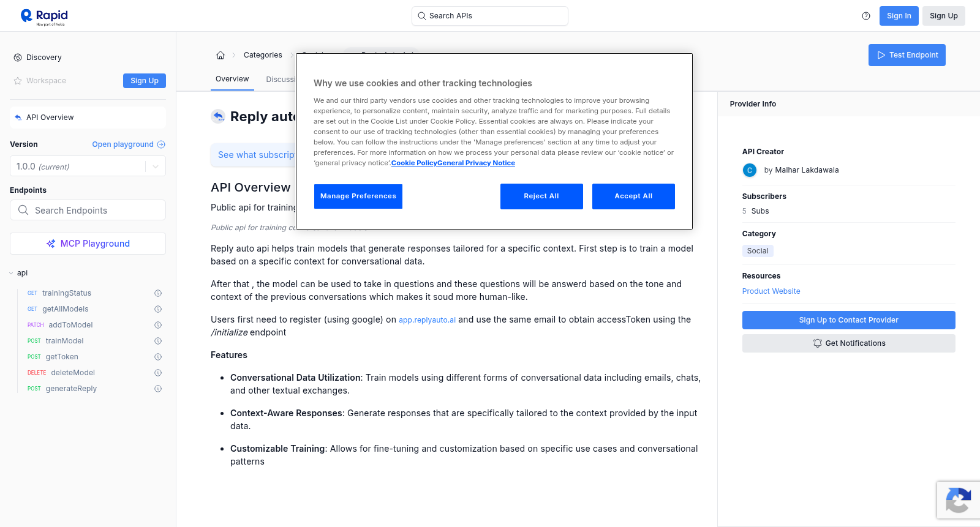
Task: Open the version 1.0.0 dropdown
Action: 88,166
